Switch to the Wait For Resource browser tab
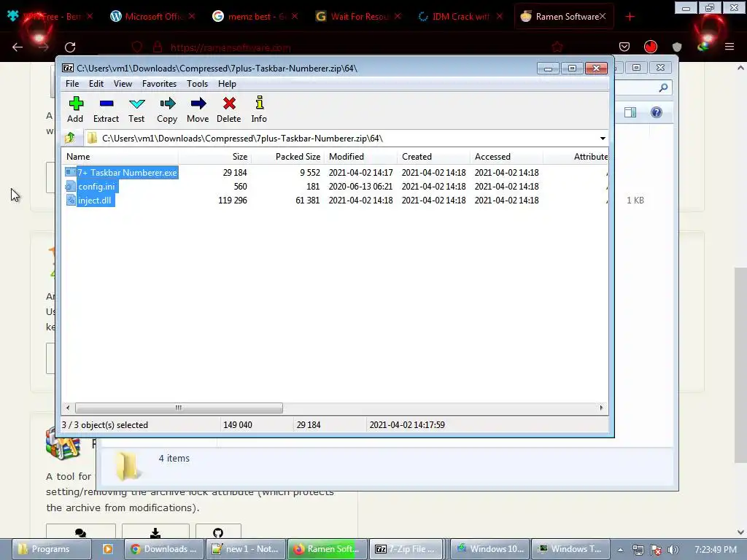Screen dimensions: 747x560 tap(358, 17)
